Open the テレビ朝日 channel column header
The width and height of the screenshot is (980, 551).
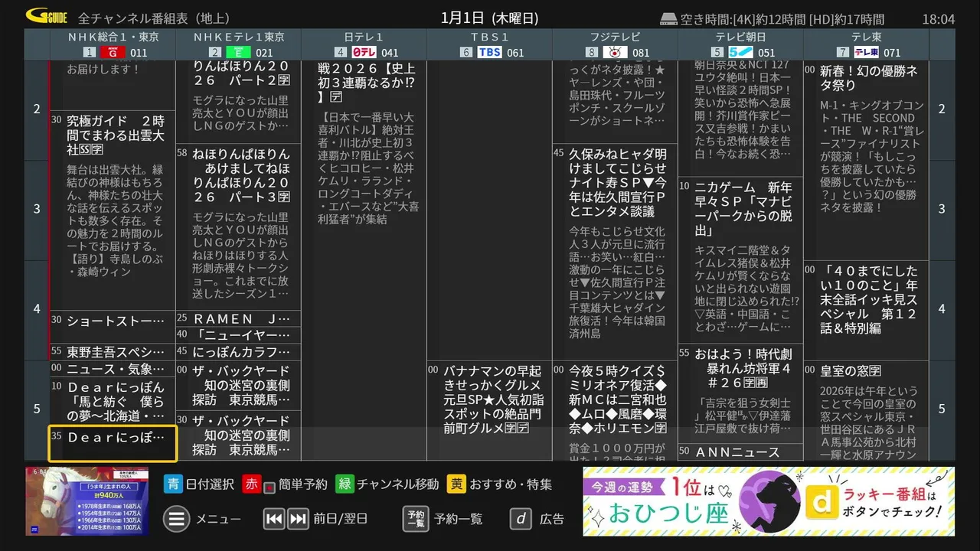740,44
